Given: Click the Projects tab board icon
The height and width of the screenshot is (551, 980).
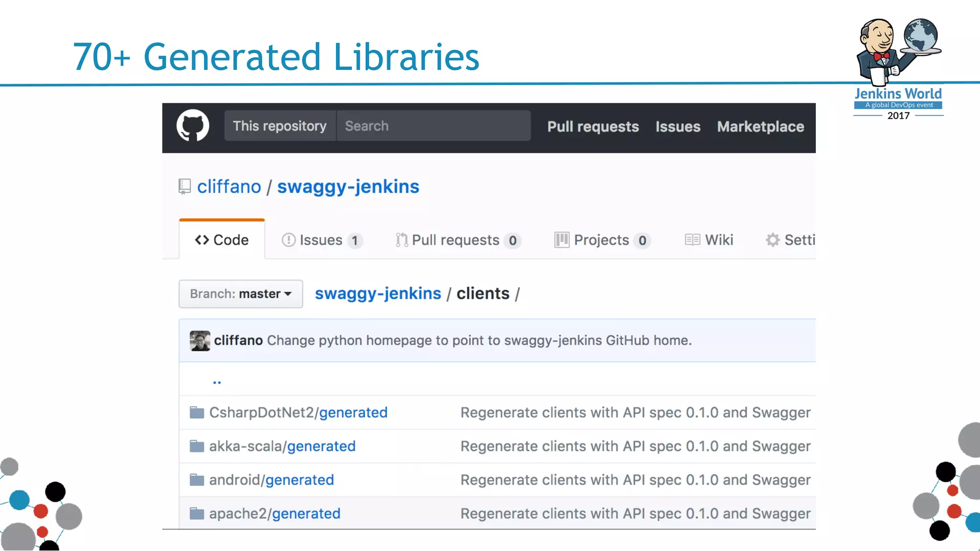Looking at the screenshot, I should (x=562, y=240).
